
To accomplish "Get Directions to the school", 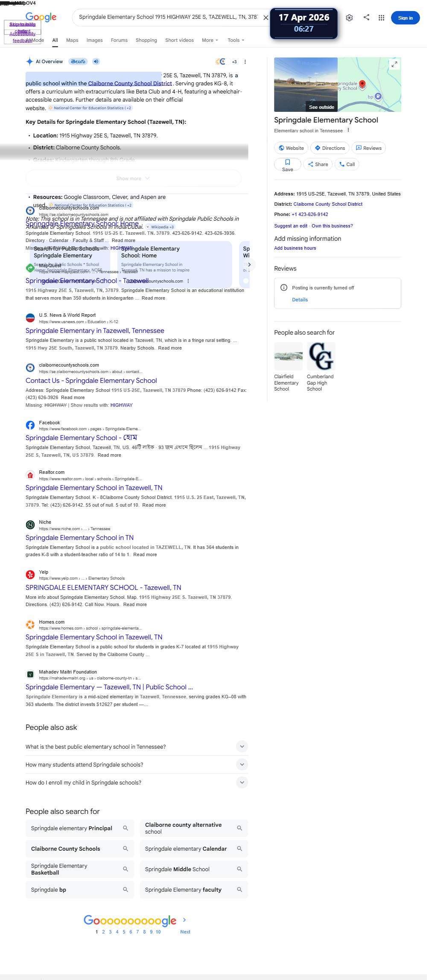I will [x=330, y=148].
